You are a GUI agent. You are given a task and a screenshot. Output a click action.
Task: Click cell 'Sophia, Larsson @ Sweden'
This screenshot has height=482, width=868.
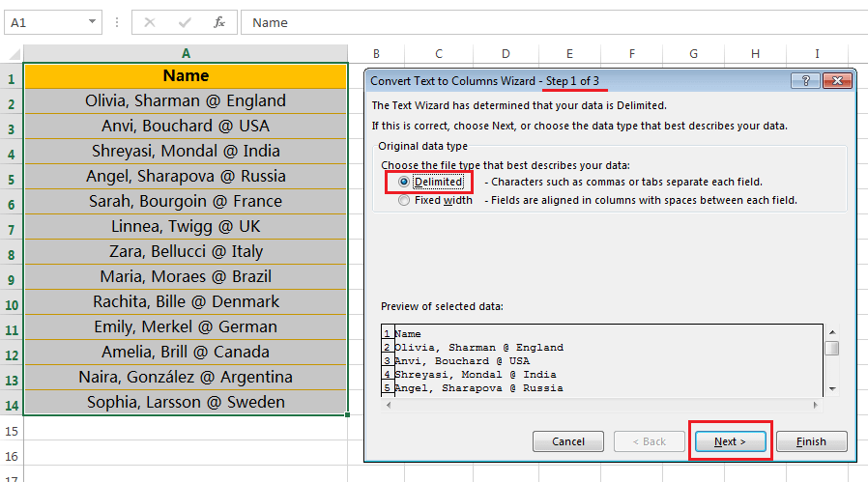(x=186, y=402)
